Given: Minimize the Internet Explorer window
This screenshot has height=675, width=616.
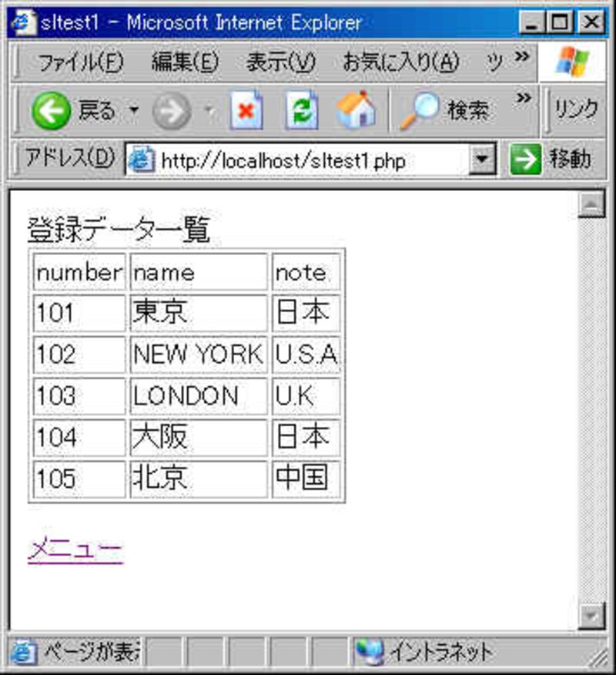Looking at the screenshot, I should click(532, 22).
